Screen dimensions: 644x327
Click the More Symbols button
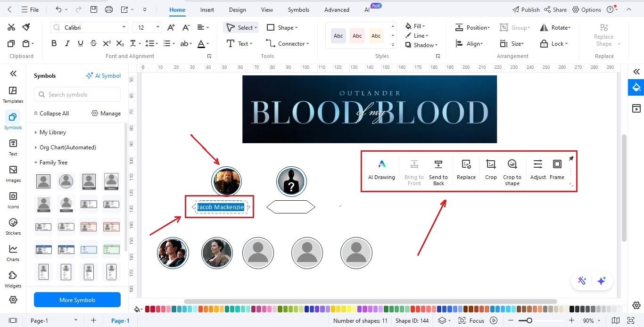pyautogui.click(x=77, y=300)
